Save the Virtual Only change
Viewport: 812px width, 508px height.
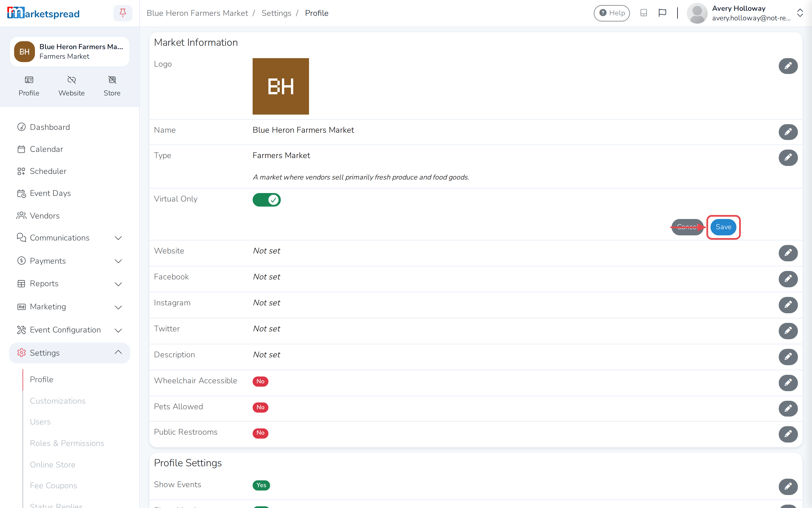coord(723,227)
